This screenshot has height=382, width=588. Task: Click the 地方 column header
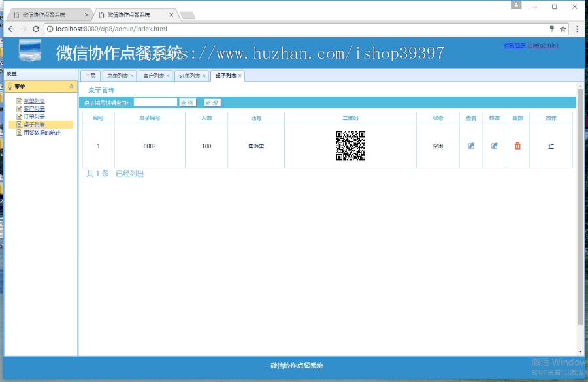[256, 118]
